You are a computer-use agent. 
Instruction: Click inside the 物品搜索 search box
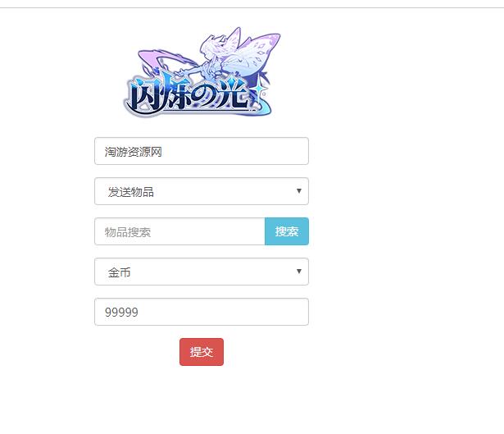(179, 231)
